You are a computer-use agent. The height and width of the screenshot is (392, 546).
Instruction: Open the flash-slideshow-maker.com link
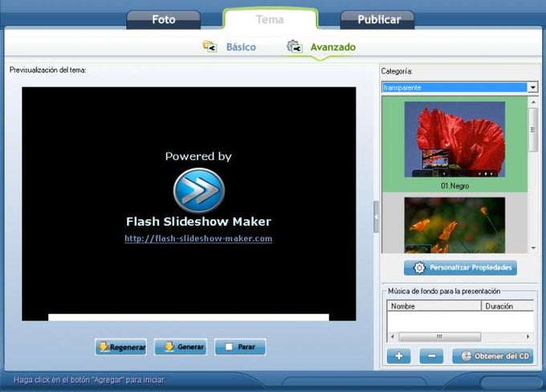pos(198,239)
